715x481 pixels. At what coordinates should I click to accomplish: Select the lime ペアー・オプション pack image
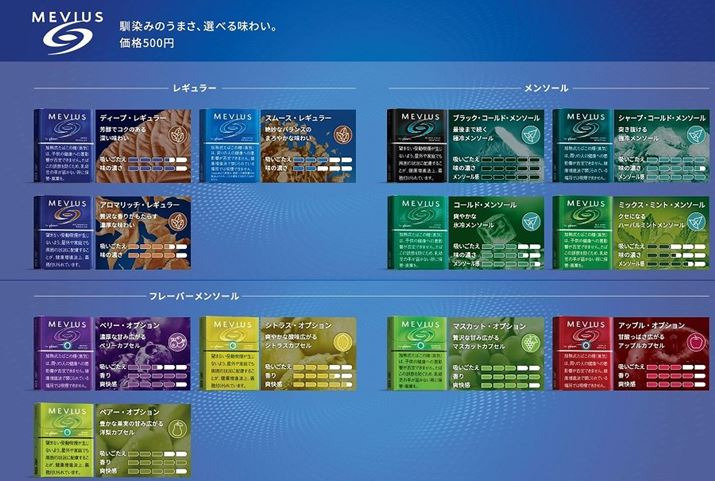coord(64,440)
